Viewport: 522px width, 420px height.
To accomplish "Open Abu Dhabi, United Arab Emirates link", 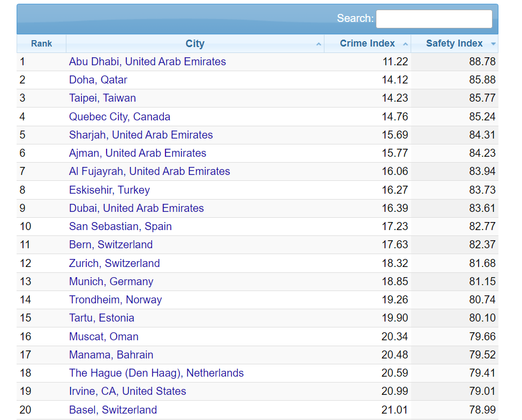I will tap(147, 62).
